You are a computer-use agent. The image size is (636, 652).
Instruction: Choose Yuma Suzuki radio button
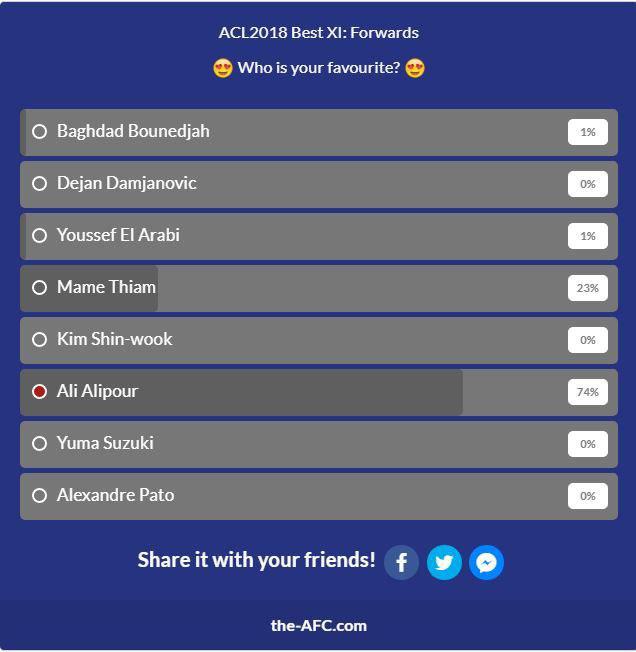40,443
